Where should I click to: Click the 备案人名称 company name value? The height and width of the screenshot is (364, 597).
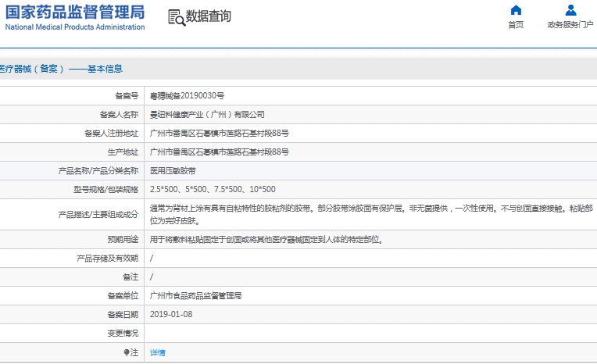pos(207,115)
